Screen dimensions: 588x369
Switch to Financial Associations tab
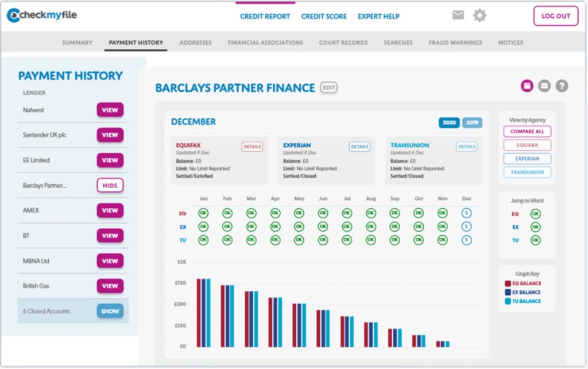tap(265, 42)
